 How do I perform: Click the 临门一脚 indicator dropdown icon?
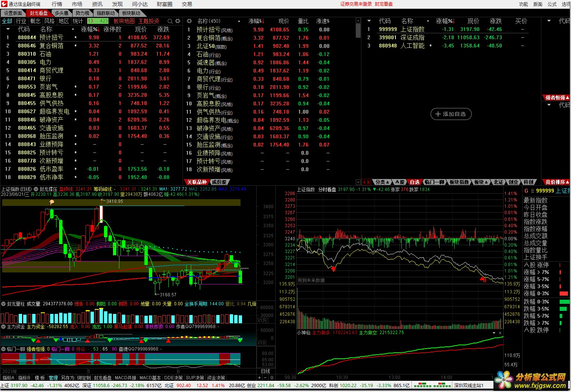3,349
